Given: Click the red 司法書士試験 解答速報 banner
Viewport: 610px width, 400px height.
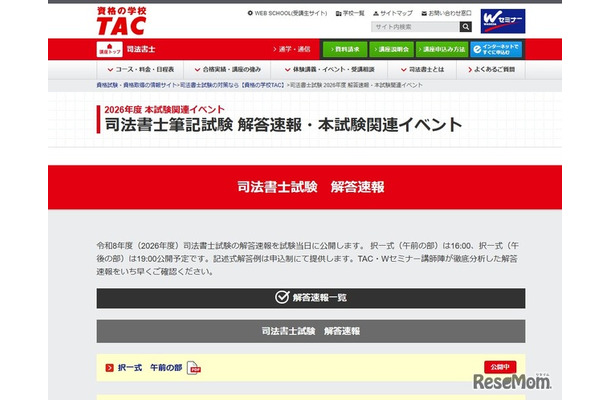Looking at the screenshot, I should 305,187.
